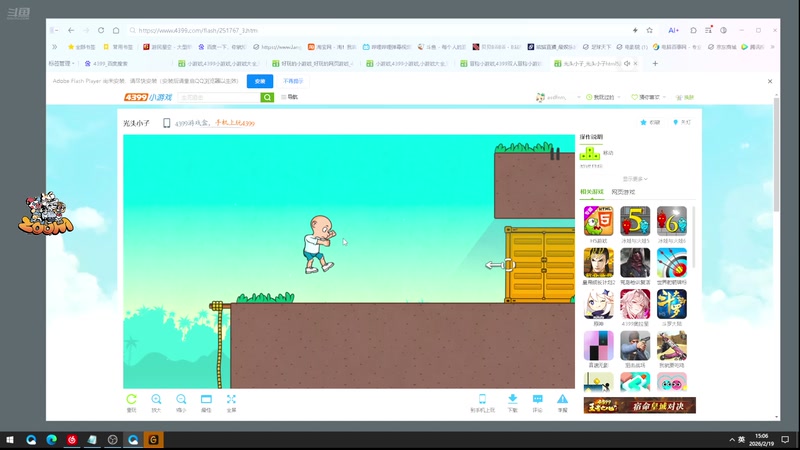Click the page vertical scrollbar
Viewport: 800px width, 450px height.
click(x=777, y=153)
